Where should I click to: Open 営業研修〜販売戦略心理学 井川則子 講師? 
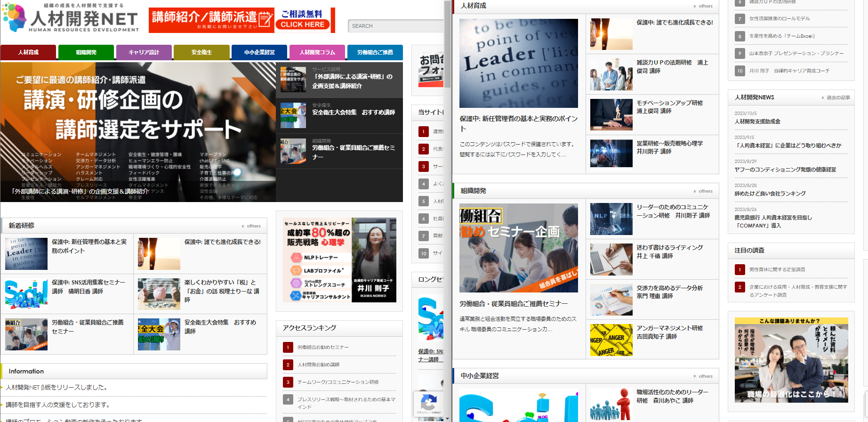[669, 147]
